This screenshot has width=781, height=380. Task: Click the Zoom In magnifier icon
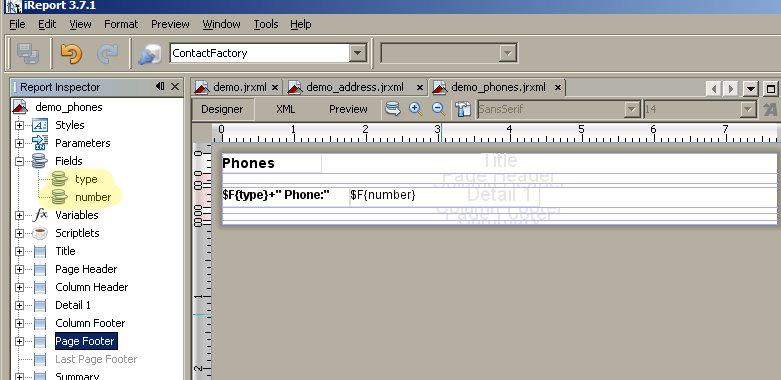point(415,109)
